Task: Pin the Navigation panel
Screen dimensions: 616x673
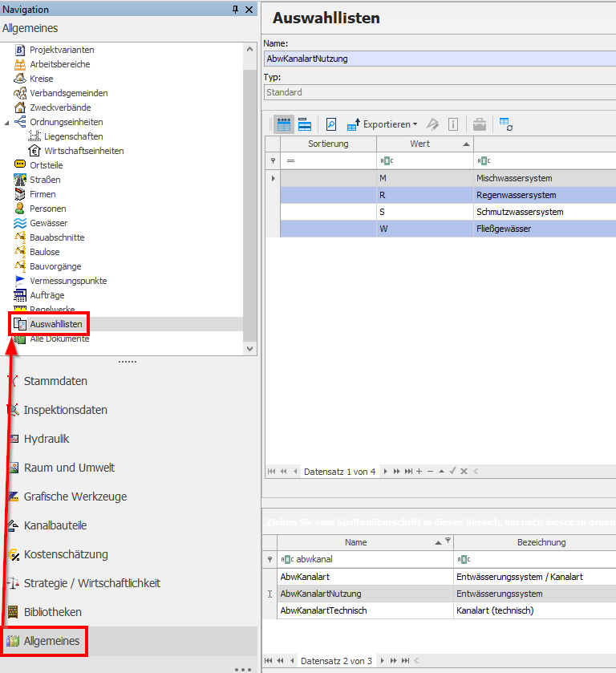Action: tap(235, 9)
